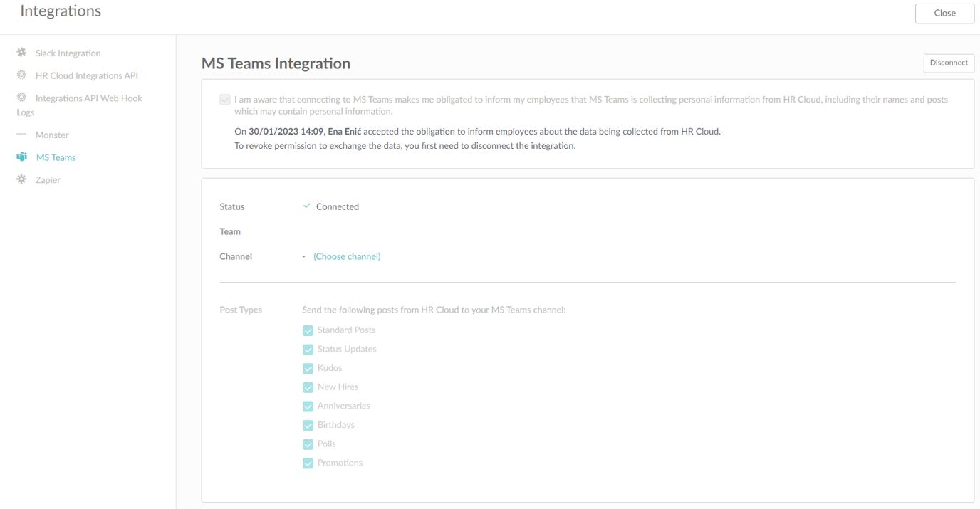Click the Status label
Viewport: 980px width, 509px height.
(232, 206)
